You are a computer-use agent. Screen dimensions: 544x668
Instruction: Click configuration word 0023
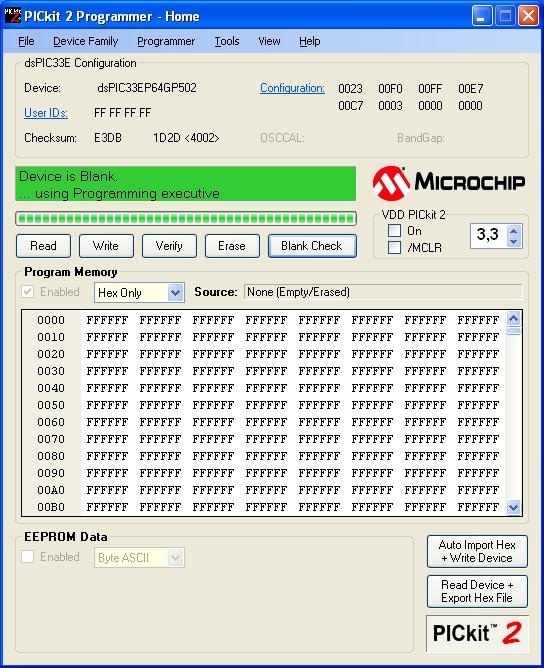[x=350, y=89]
